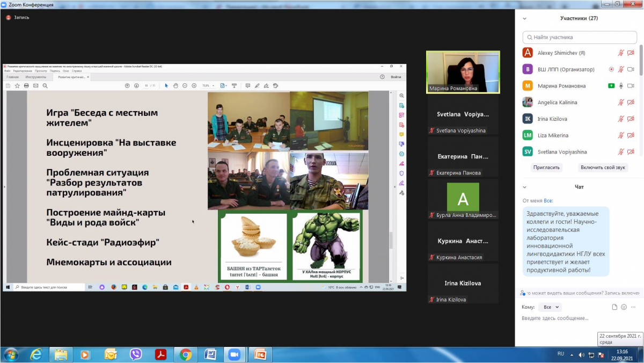Select Irina Kizilova video tile
Image resolution: width=644 pixels, height=363 pixels.
pos(463,284)
